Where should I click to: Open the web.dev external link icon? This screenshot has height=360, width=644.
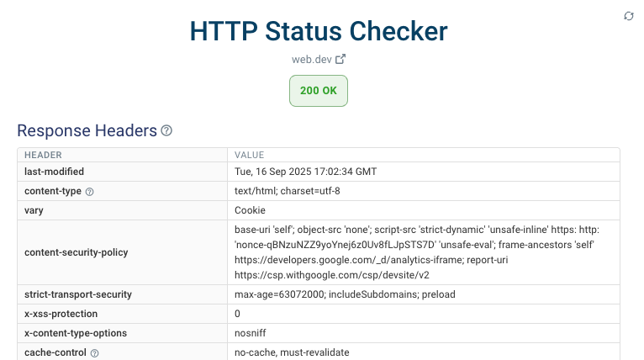pyautogui.click(x=340, y=60)
